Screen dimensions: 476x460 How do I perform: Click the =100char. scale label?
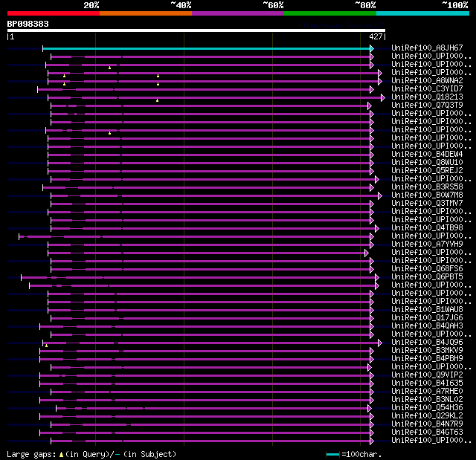(361, 455)
